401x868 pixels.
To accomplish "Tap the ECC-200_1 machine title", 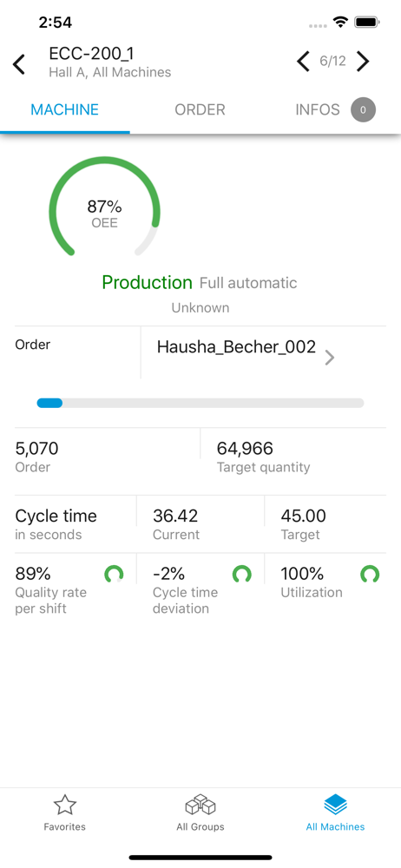I will pyautogui.click(x=91, y=53).
